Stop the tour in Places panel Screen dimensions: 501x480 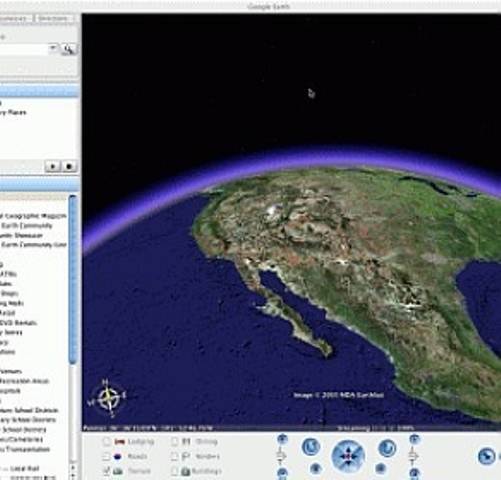coord(69,166)
